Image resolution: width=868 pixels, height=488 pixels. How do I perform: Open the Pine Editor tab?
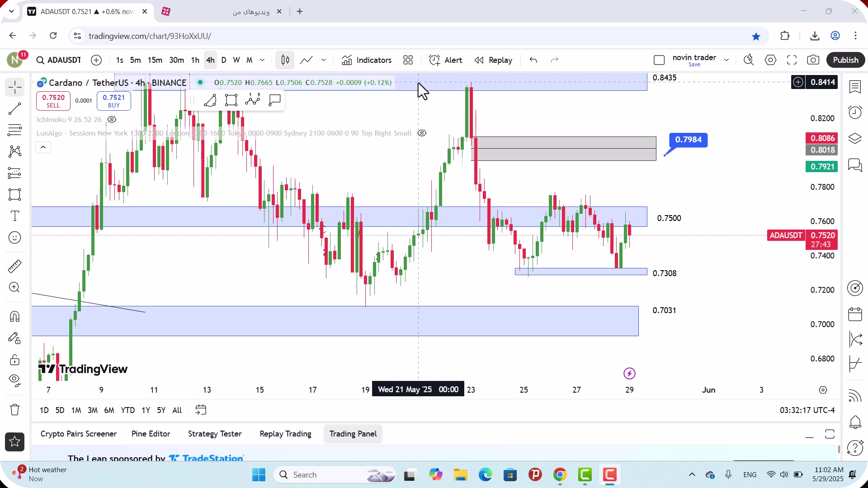(151, 434)
